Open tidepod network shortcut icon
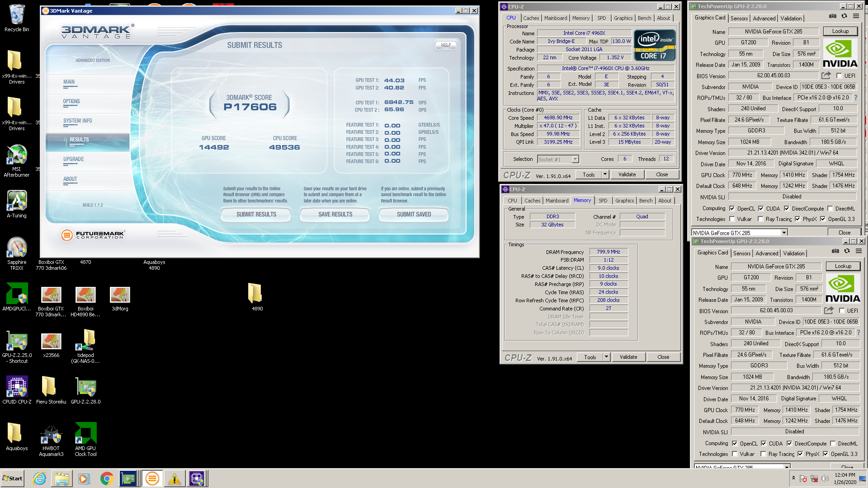 point(85,346)
